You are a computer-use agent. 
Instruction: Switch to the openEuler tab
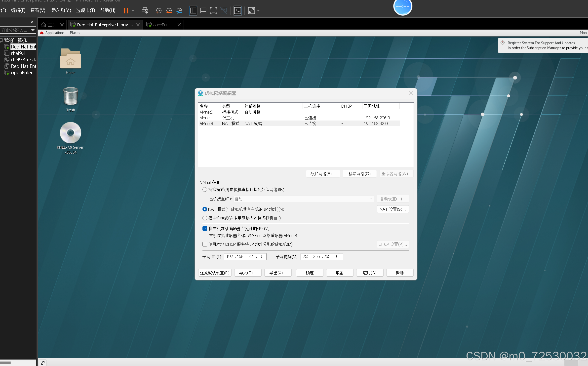162,25
